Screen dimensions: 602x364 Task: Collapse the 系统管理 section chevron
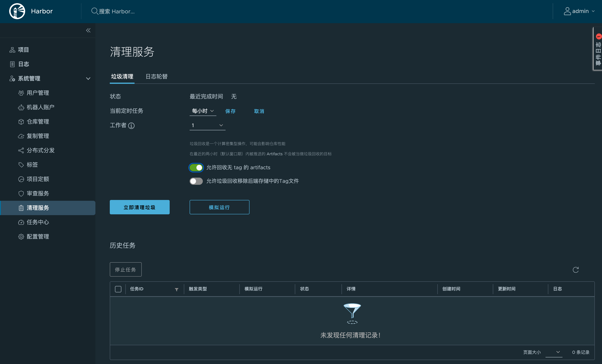click(x=88, y=79)
